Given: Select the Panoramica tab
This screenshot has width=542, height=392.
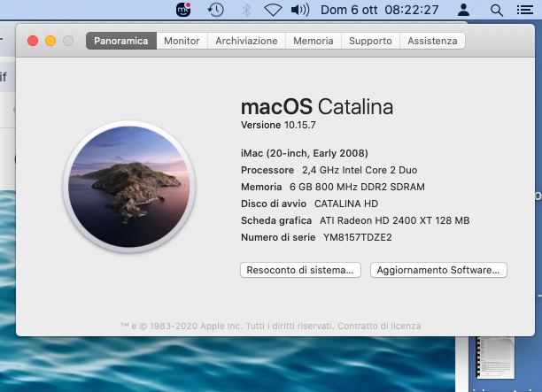Looking at the screenshot, I should pyautogui.click(x=121, y=41).
